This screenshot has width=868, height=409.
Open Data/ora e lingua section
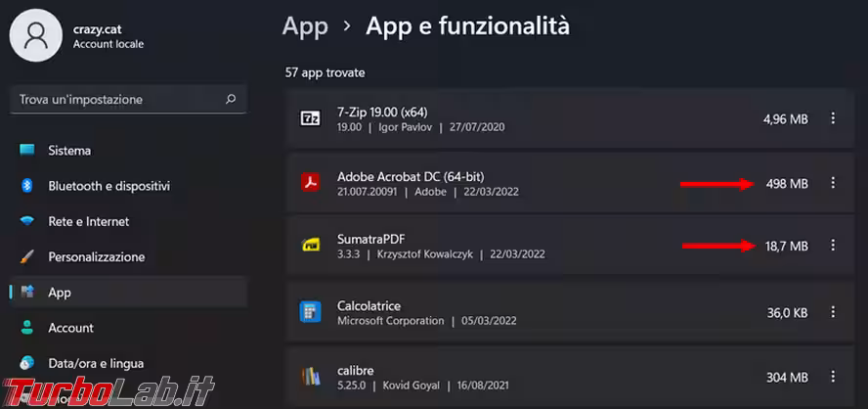[96, 363]
